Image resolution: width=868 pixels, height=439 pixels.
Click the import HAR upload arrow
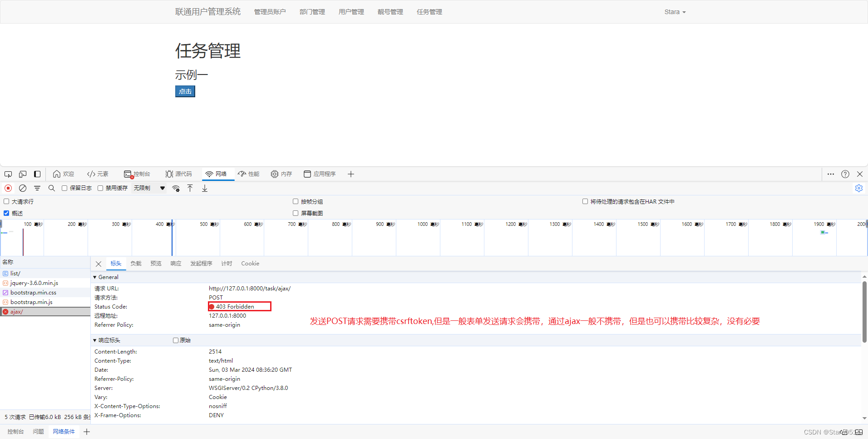point(190,188)
